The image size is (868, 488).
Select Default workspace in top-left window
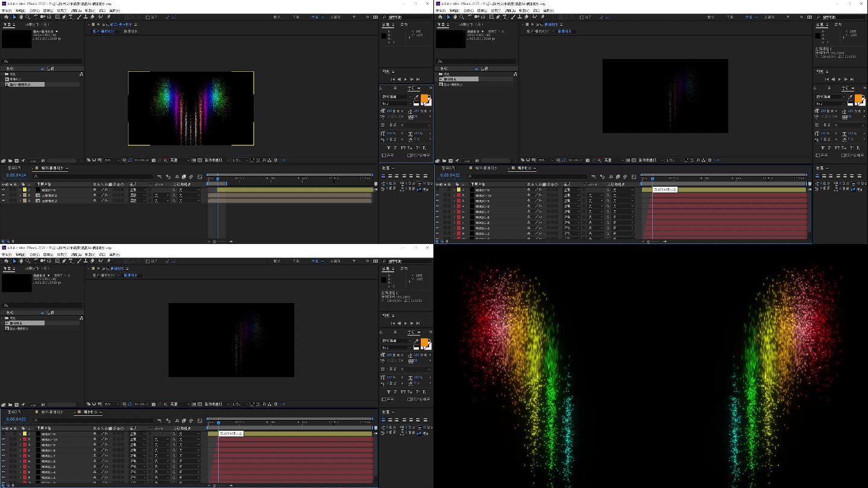coord(277,17)
